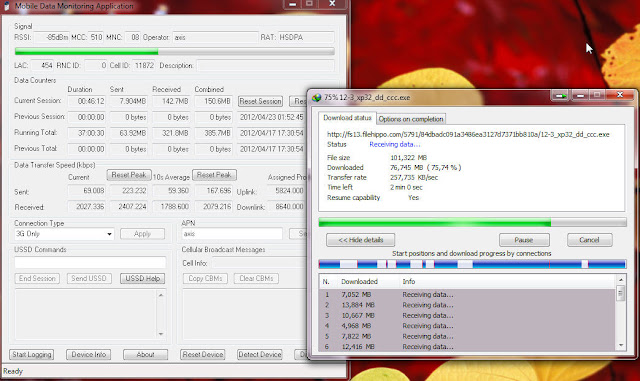Click the APN text field containing axis
Viewport: 640px width, 381px height.
[x=232, y=234]
